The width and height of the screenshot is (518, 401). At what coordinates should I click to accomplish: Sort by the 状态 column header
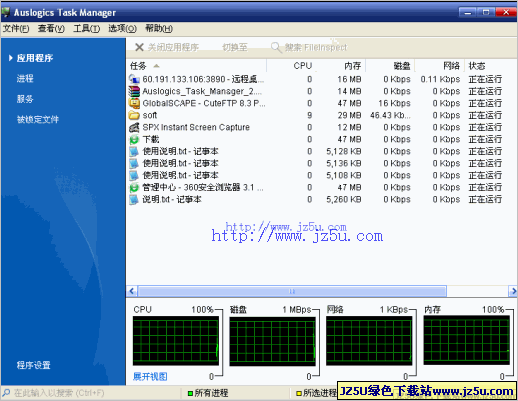point(490,66)
